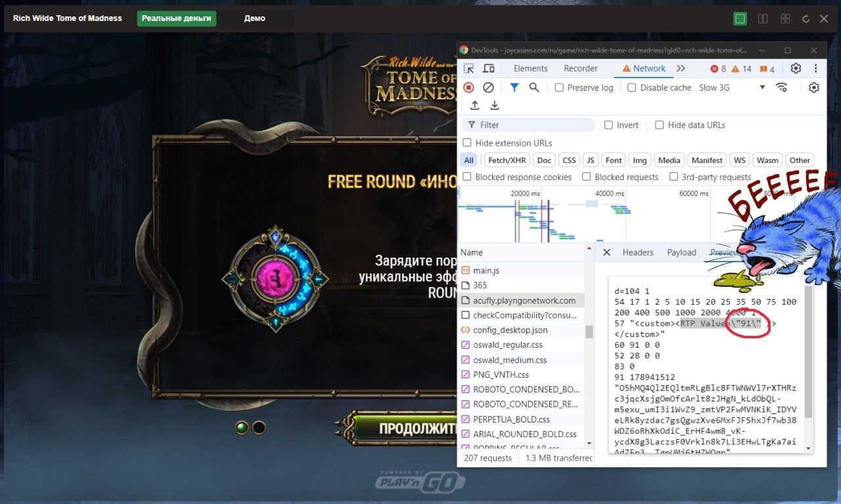Screen dimensions: 841x504
Task: Check the Disable cache option
Action: (x=632, y=87)
